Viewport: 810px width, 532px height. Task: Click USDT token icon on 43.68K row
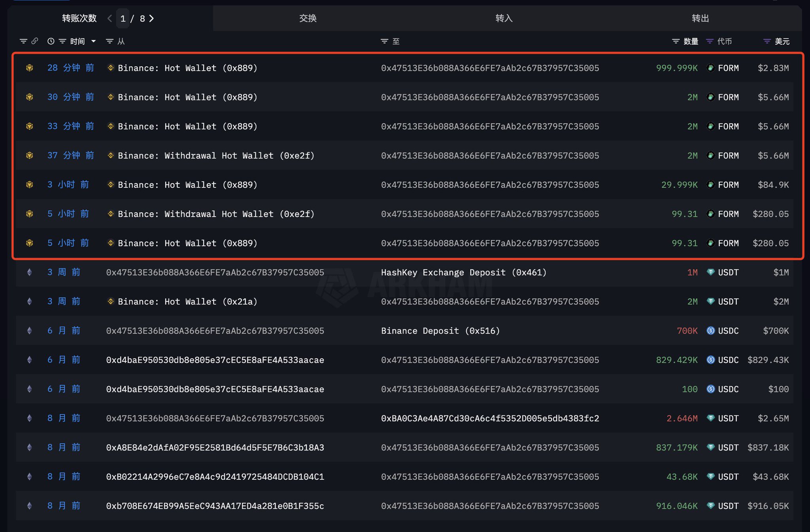[711, 477]
